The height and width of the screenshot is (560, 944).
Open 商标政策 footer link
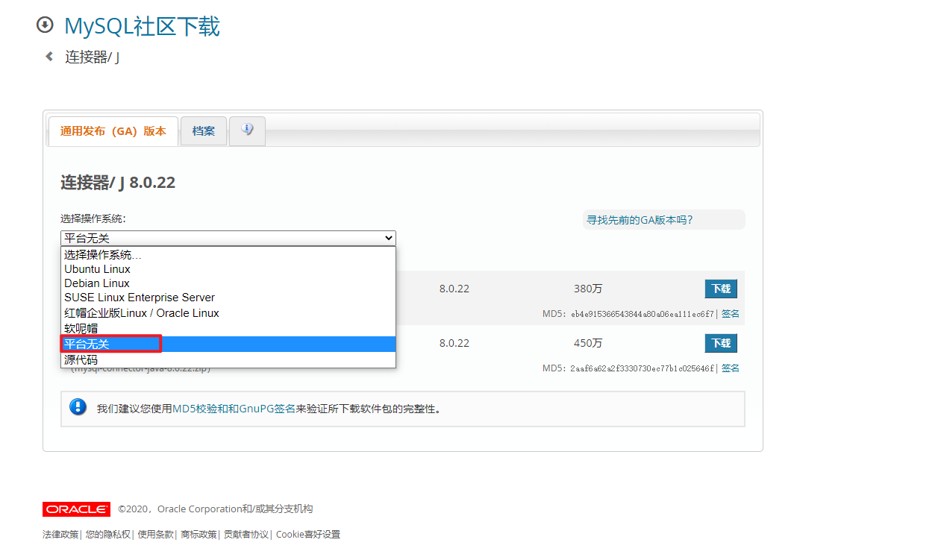(x=199, y=535)
